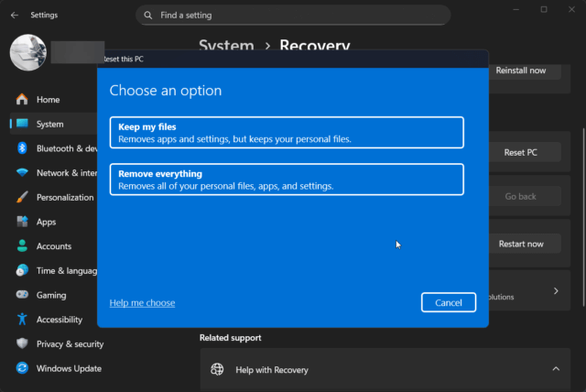
Task: Close the Settings window
Action: pos(571,9)
